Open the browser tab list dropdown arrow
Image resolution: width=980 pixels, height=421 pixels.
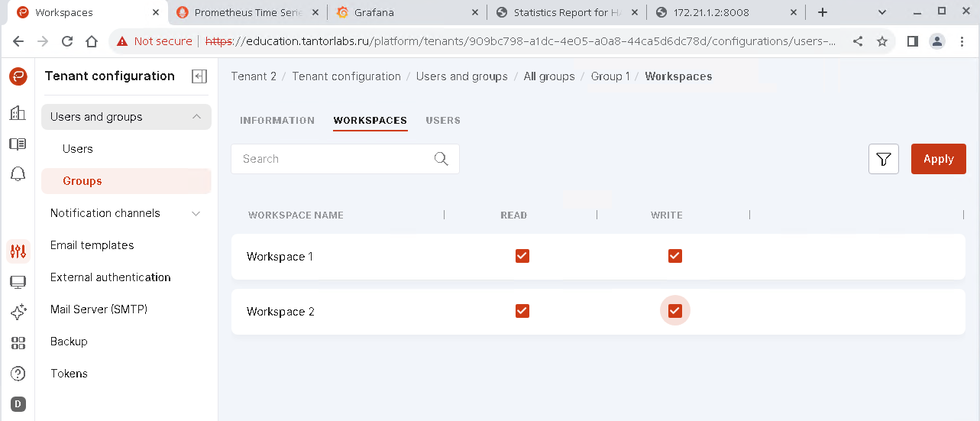click(x=882, y=12)
